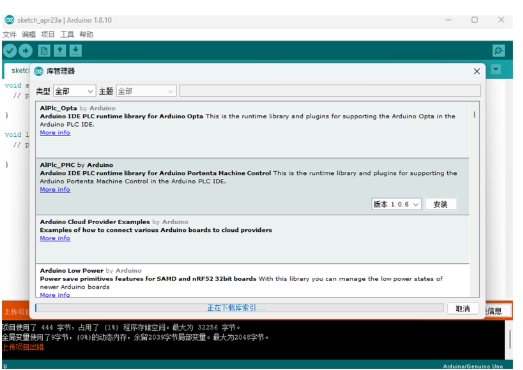
Task: Open More info link for Arduino Low Power
Action: coord(55,295)
